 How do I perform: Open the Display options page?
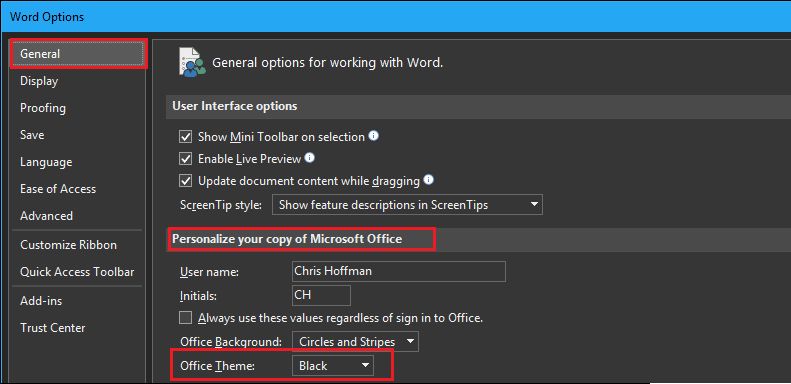[x=39, y=81]
